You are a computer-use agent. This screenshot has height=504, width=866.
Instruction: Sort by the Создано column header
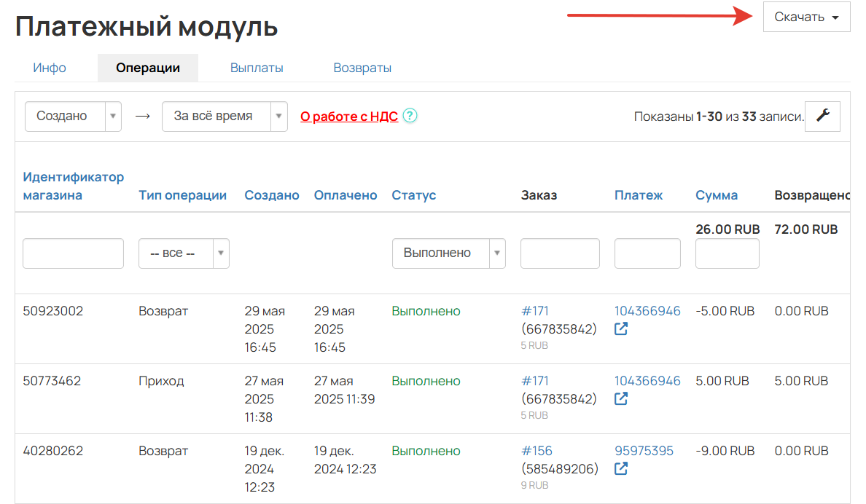point(271,194)
